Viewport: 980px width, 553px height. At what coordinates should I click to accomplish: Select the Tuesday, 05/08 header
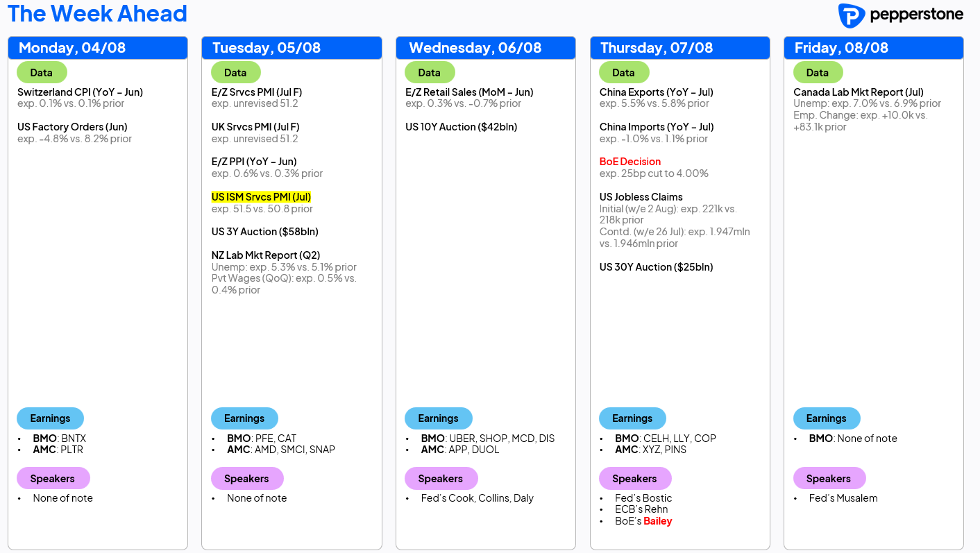(292, 48)
